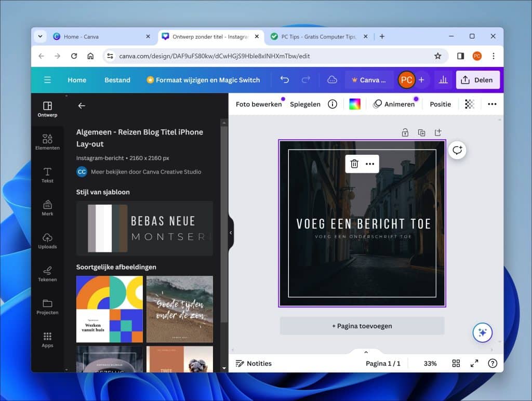Open the tab search dropdown in Chrome

(40, 36)
